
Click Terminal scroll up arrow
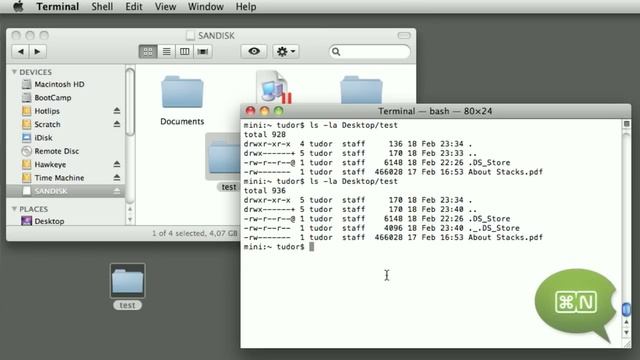(626, 322)
